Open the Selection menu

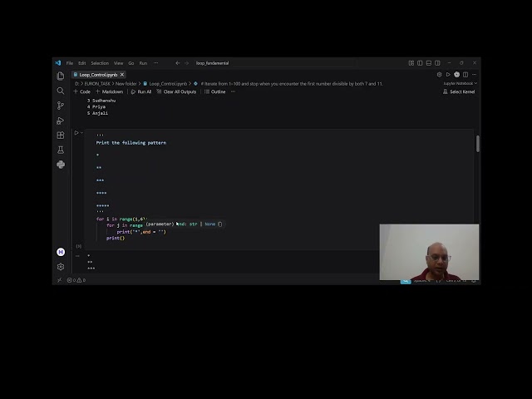click(100, 63)
